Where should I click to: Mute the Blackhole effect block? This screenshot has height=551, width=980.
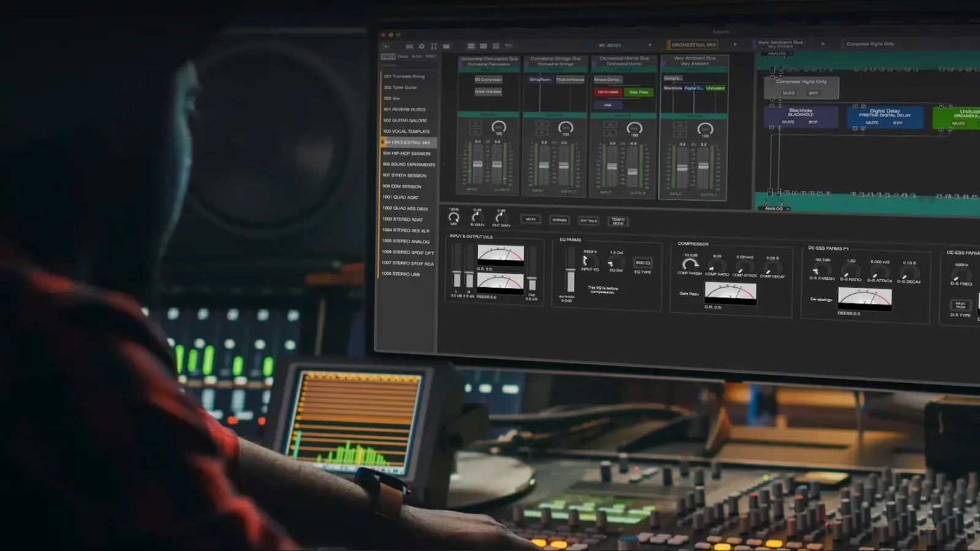[x=788, y=122]
